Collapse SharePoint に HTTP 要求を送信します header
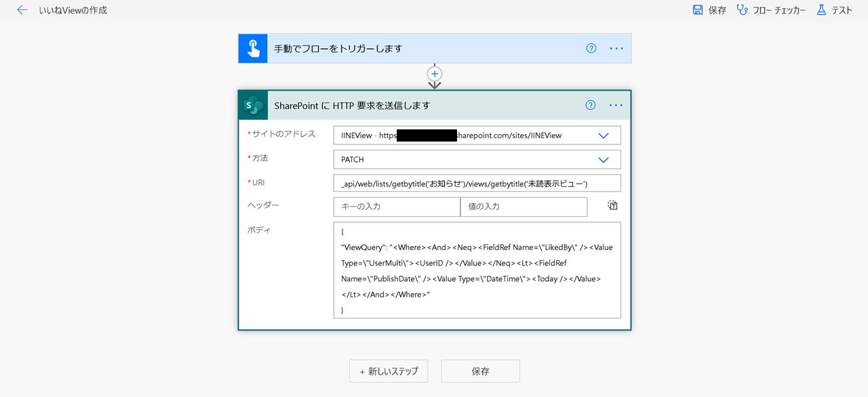The height and width of the screenshot is (397, 868). (435, 106)
